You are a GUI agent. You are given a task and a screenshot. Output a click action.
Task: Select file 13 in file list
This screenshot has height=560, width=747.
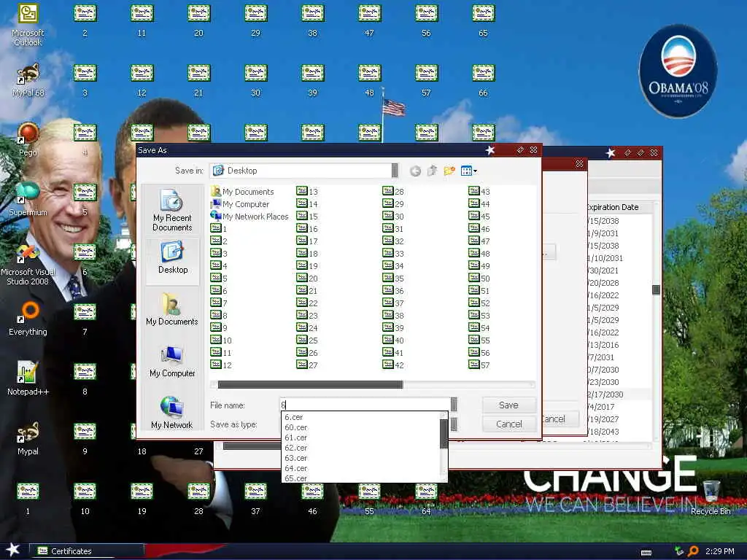[x=307, y=192]
